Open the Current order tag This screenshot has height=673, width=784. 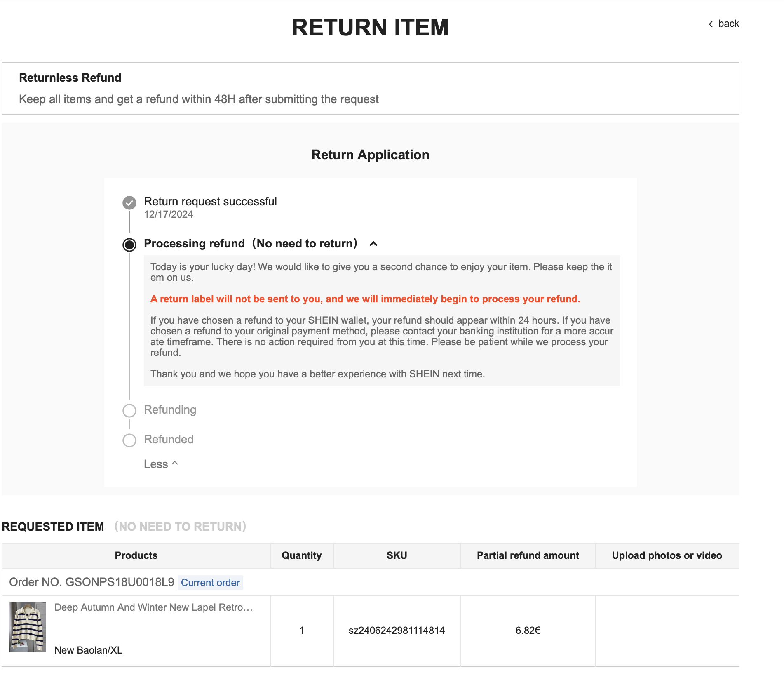point(210,583)
